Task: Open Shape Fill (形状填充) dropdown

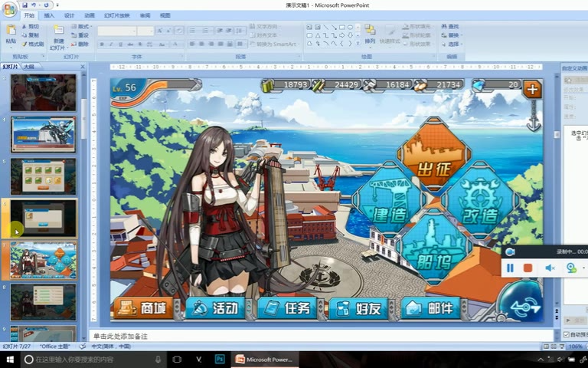Action: point(417,27)
